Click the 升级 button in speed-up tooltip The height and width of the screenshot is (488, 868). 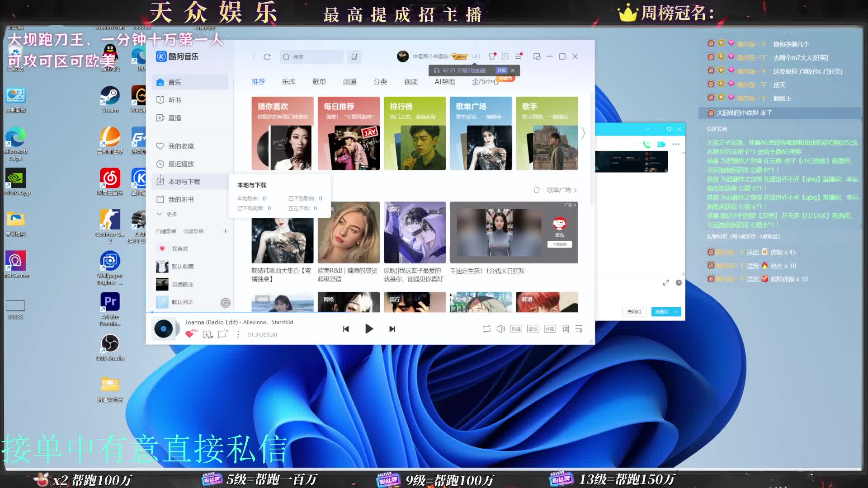(x=501, y=70)
